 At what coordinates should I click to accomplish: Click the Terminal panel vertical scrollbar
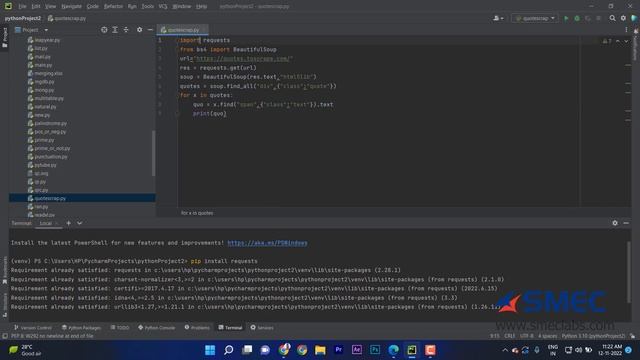pos(629,272)
